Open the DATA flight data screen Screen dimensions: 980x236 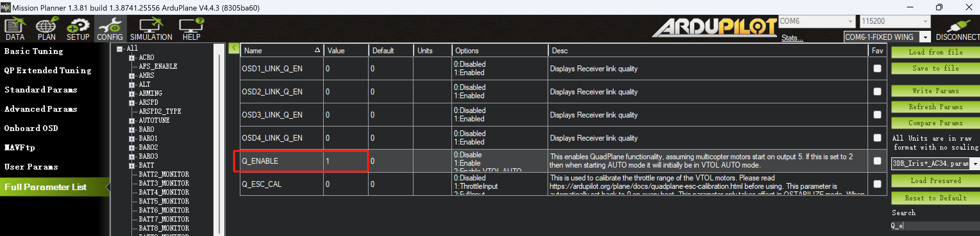point(15,29)
